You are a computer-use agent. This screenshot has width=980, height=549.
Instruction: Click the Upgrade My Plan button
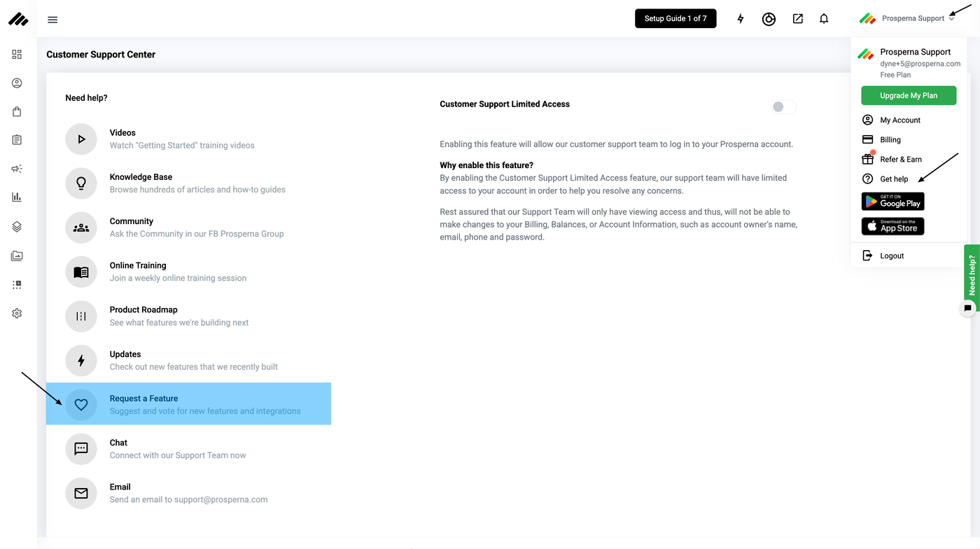point(909,96)
